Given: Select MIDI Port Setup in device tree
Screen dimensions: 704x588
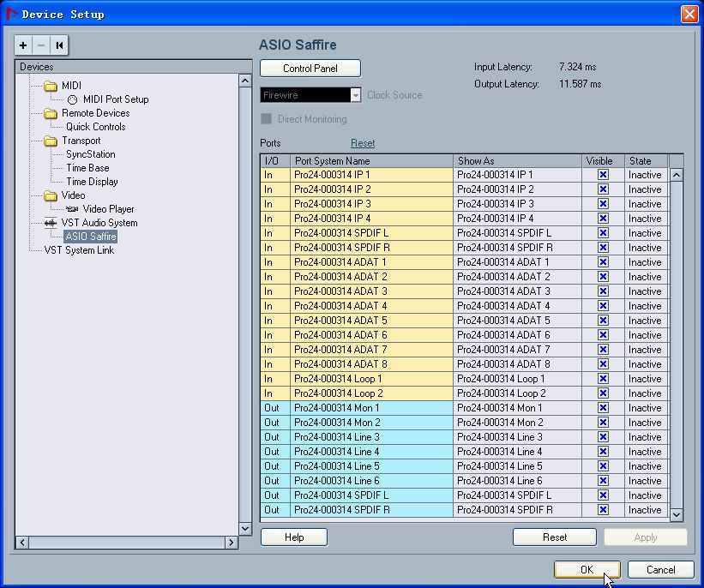Looking at the screenshot, I should point(116,99).
